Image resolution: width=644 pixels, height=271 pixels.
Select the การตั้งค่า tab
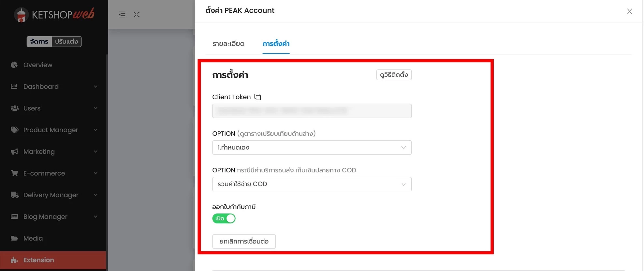[276, 44]
